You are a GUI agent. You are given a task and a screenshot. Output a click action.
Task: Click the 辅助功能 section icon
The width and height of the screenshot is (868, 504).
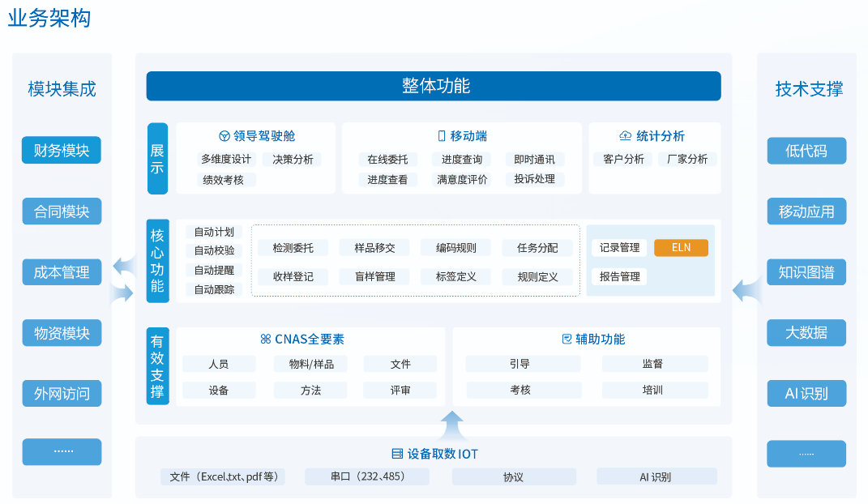pyautogui.click(x=567, y=340)
